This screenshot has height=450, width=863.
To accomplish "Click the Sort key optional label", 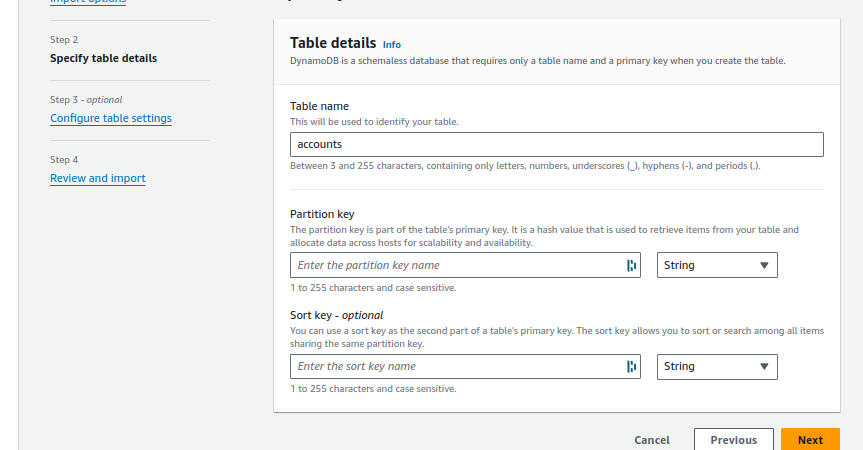I will [x=336, y=315].
